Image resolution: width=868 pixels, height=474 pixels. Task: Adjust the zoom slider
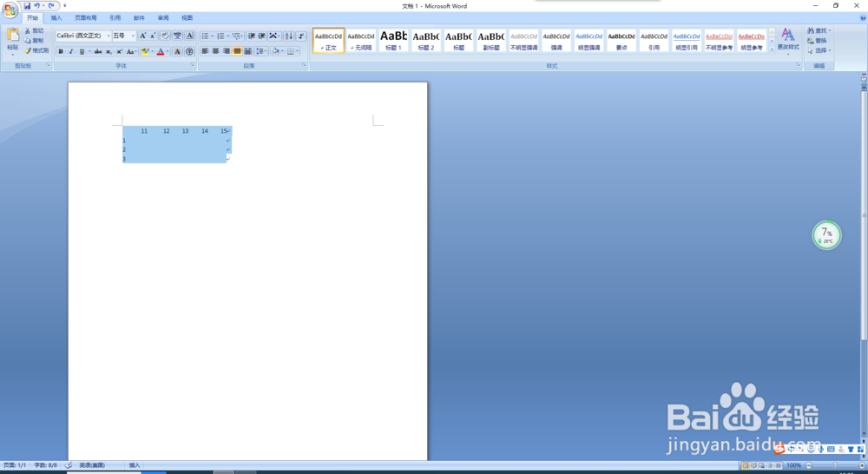click(x=835, y=465)
